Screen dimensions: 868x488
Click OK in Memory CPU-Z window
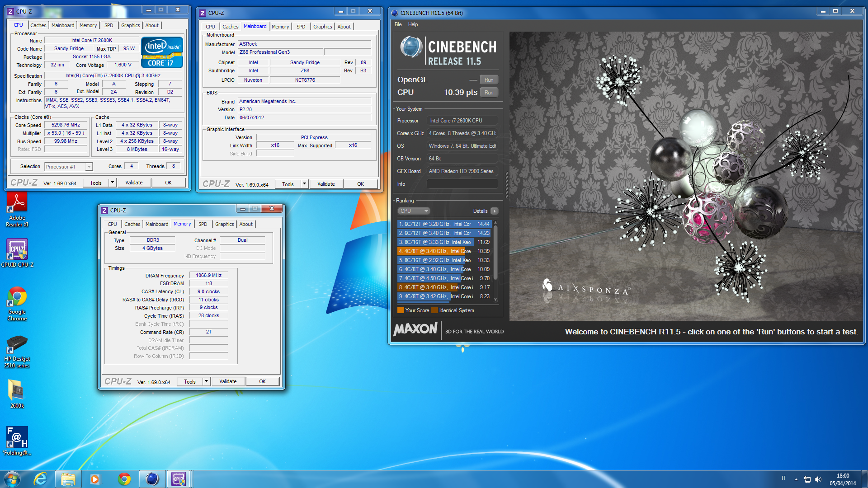click(x=262, y=381)
